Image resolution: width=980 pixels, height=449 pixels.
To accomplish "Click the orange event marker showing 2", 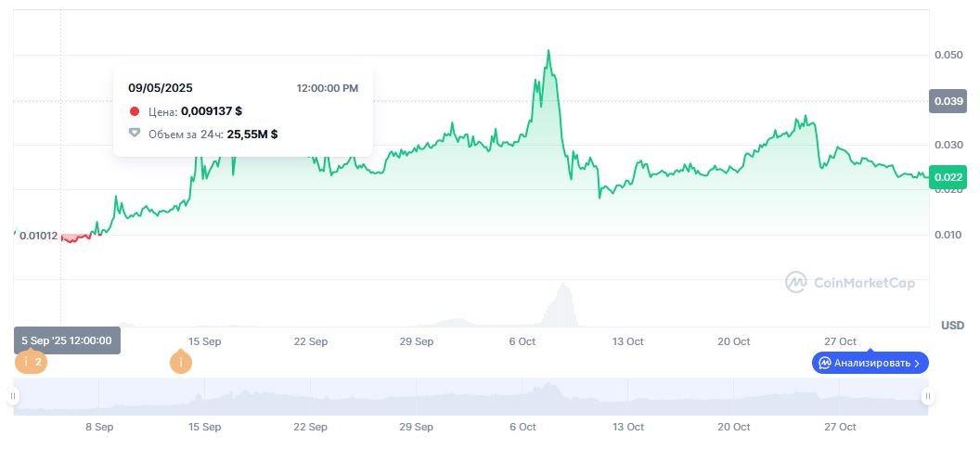I will (31, 362).
